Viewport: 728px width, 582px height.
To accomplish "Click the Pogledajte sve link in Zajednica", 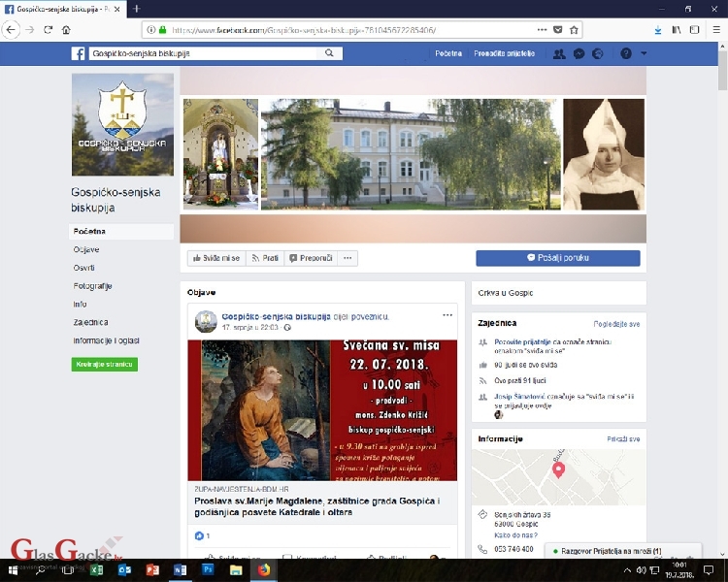I will click(616, 324).
